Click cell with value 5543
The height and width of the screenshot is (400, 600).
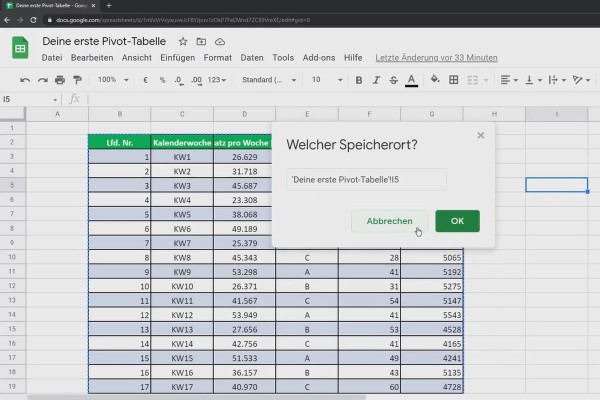click(432, 315)
